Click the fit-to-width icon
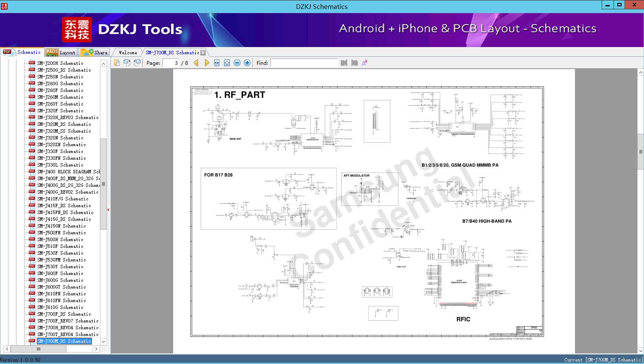644x364 pixels. [x=216, y=62]
